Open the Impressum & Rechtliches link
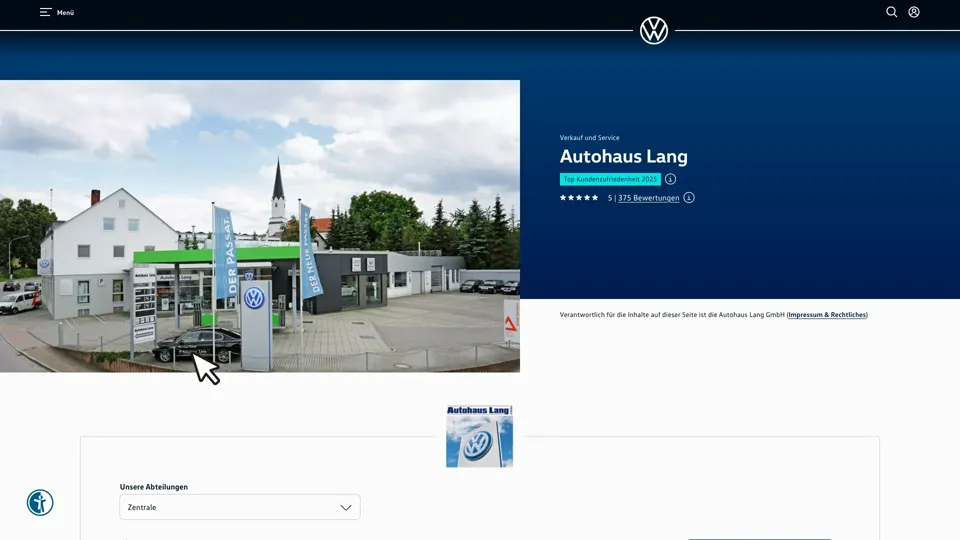The image size is (960, 540). tap(827, 315)
